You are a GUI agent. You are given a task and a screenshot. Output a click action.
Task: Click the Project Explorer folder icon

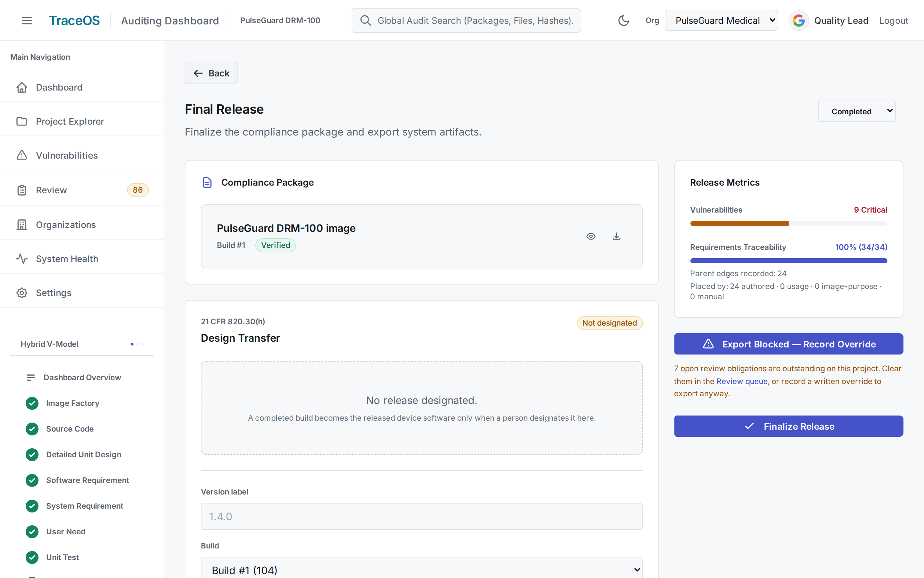click(x=22, y=122)
